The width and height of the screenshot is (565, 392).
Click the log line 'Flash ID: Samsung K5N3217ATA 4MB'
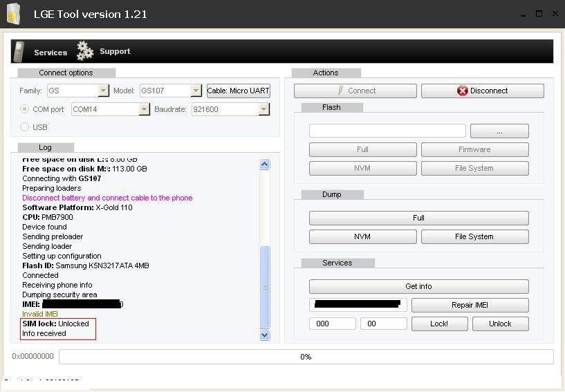click(x=85, y=265)
